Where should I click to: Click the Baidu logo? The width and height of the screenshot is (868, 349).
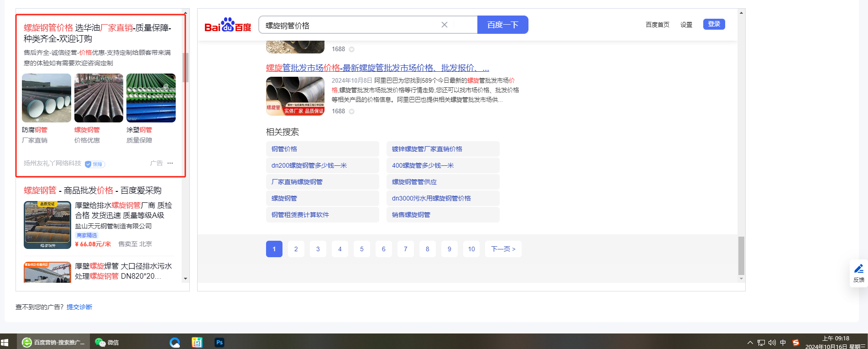pos(228,25)
